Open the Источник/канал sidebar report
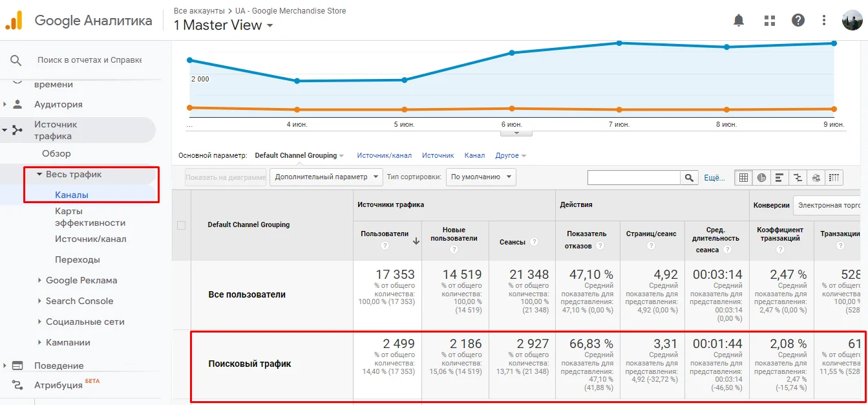 coord(90,239)
